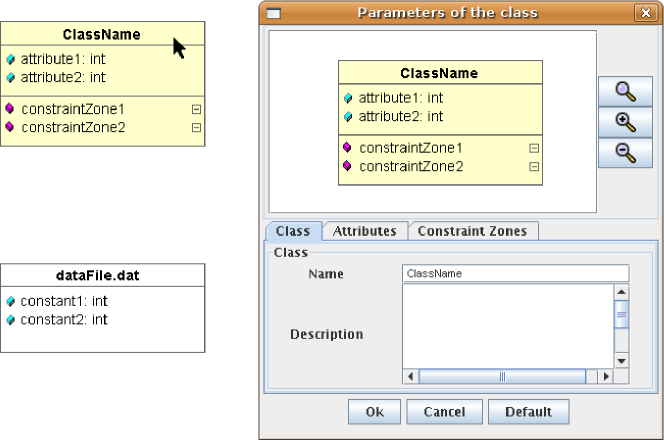Screen dimensions: 664x440
Task: Select constraintZone1 icon in canvas ClassName box
Action: click(x=10, y=108)
